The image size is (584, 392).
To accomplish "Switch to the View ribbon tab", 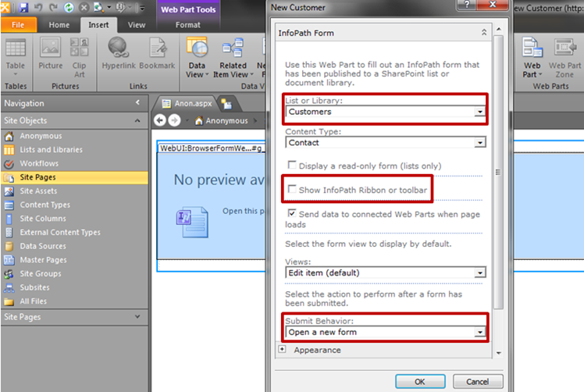I will 137,25.
